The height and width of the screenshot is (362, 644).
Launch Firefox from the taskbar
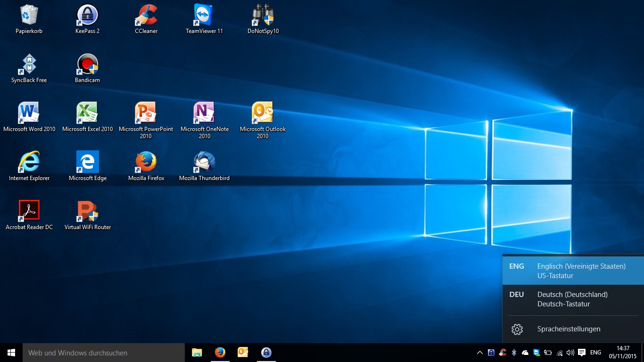tap(220, 352)
